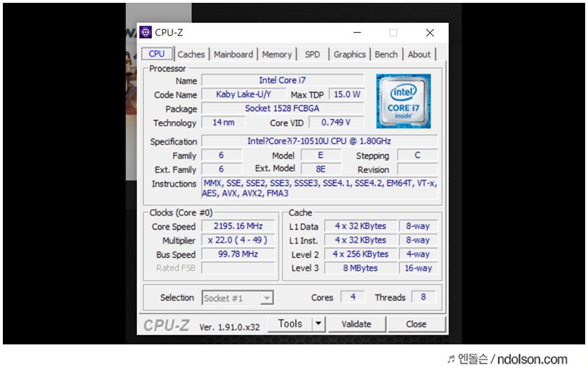Screen dimensions: 588x374
Task: Click the Core VID value '0.749 V'
Action: tap(337, 122)
